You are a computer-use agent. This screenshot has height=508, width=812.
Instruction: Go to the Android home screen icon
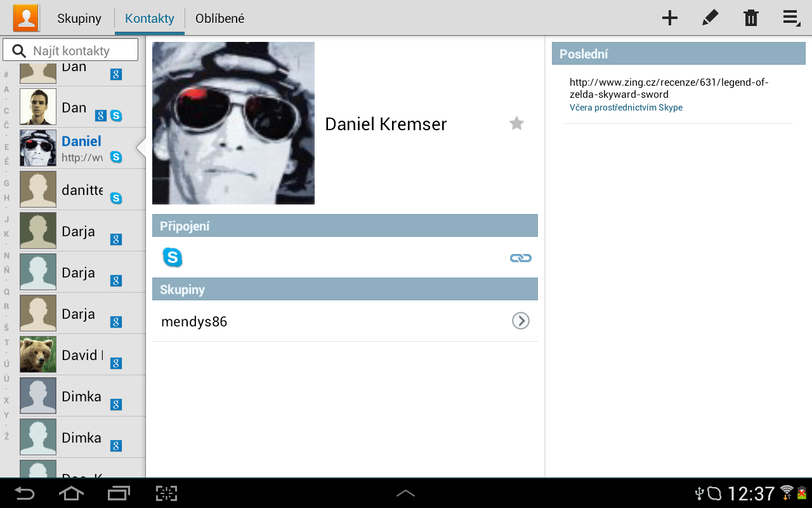pos(71,493)
